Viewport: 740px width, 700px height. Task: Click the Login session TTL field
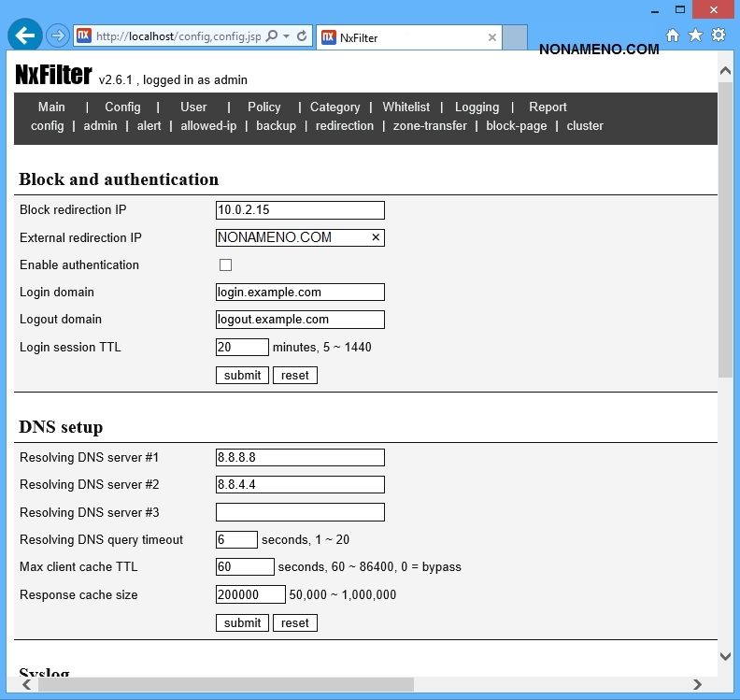click(x=242, y=348)
